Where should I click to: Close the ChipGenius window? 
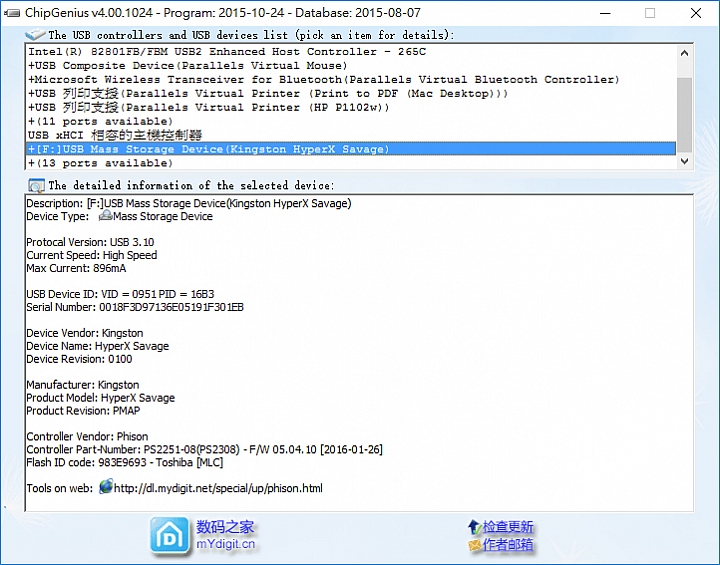pos(696,13)
